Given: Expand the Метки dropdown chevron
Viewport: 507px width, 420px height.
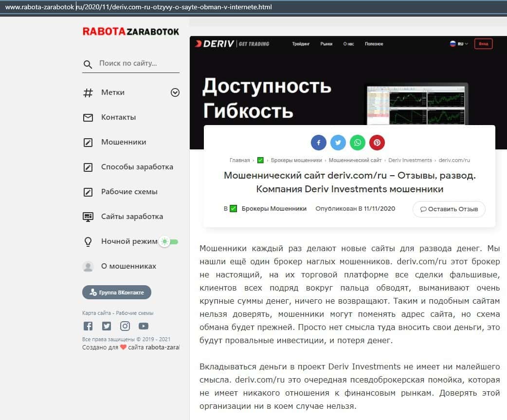Looking at the screenshot, I should click(x=175, y=92).
